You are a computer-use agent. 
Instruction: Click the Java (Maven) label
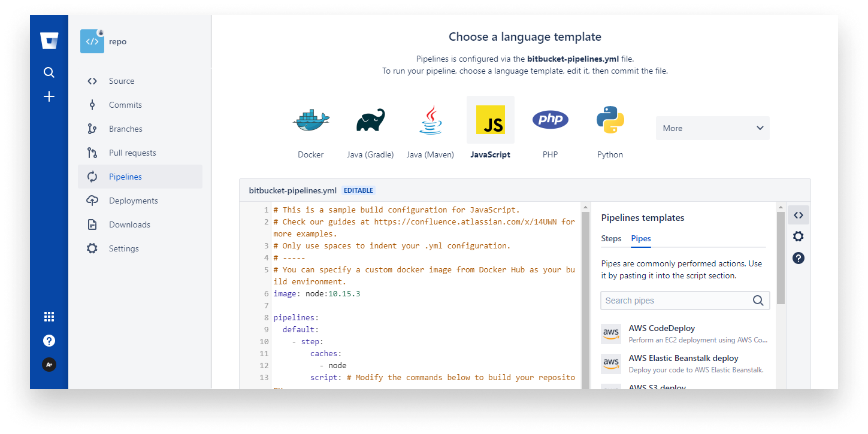[430, 154]
